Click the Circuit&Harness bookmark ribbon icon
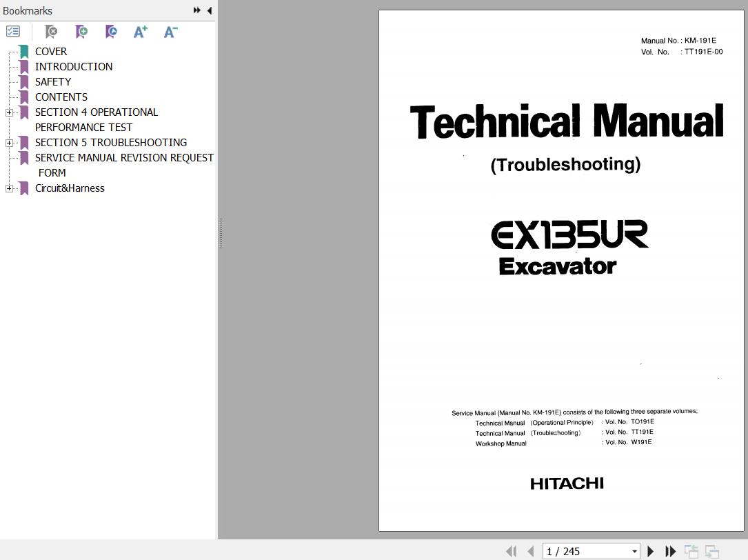The width and height of the screenshot is (748, 560). pyautogui.click(x=24, y=188)
